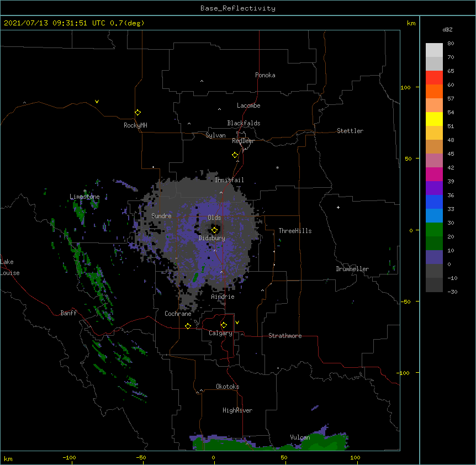Click the Vulcan label

tap(300, 437)
